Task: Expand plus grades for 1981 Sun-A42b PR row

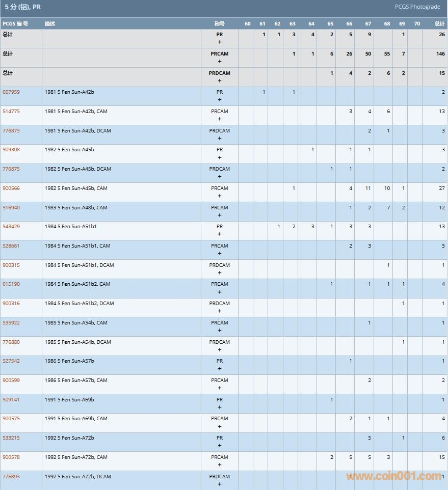Action: (220, 100)
